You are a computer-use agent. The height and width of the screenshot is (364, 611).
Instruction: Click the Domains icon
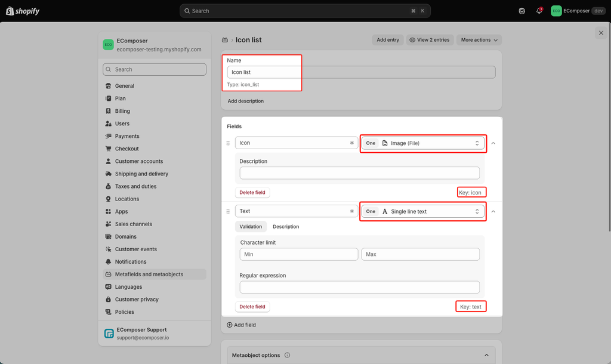(x=109, y=236)
